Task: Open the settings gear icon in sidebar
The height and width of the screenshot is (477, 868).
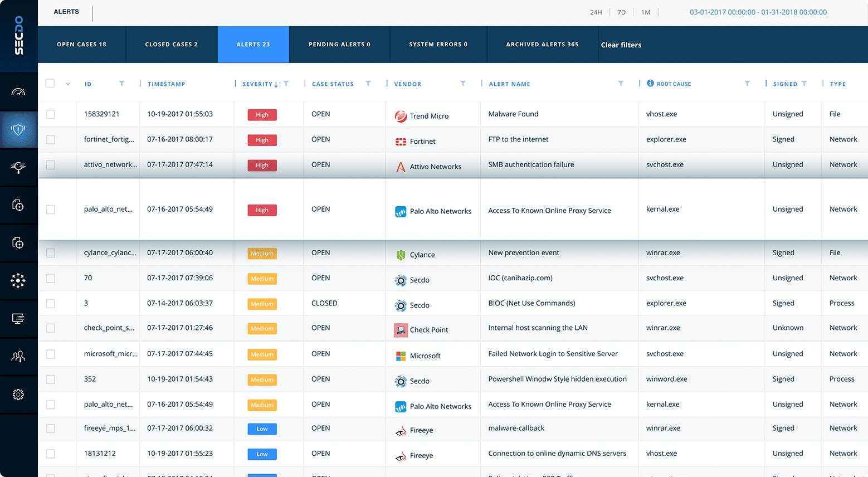Action: [18, 395]
